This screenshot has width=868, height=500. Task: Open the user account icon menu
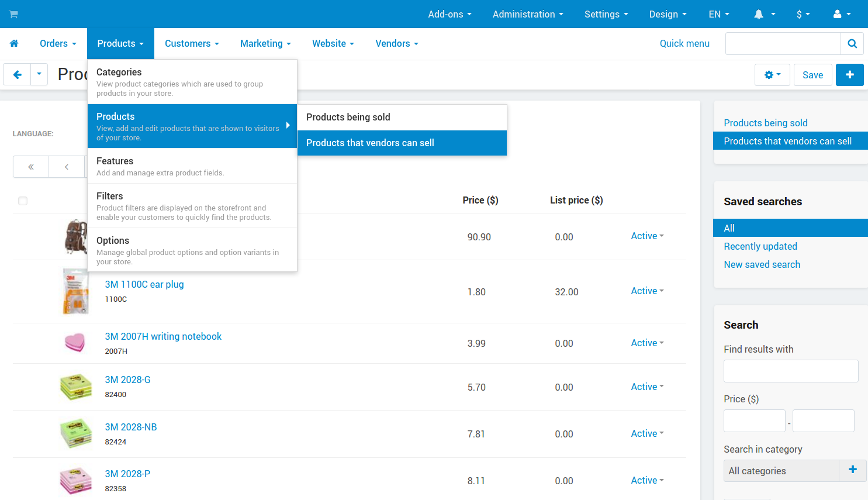[842, 14]
